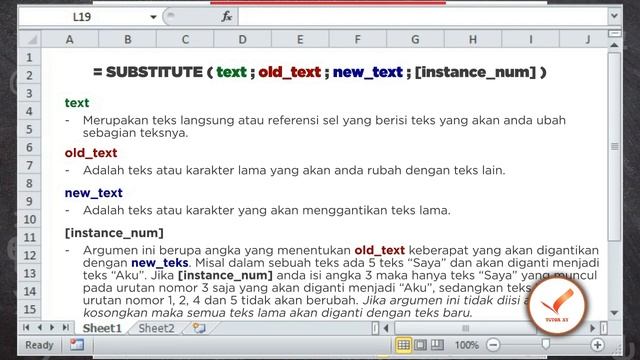
Task: Select row 15 header
Action: (29, 309)
